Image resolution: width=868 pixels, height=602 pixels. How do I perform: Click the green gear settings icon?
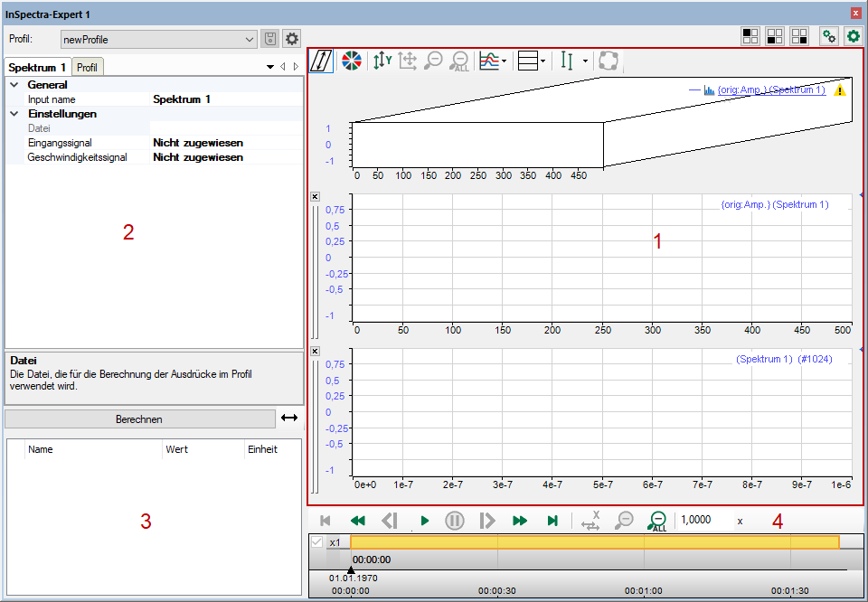click(854, 36)
